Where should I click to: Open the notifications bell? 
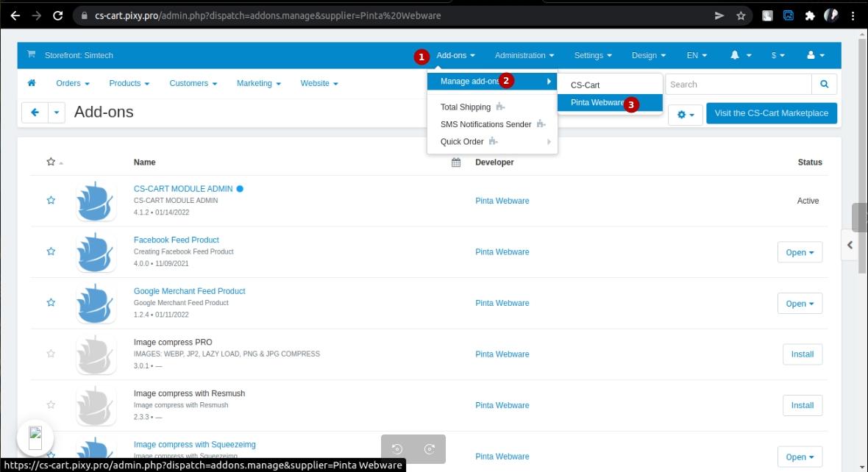pos(740,55)
